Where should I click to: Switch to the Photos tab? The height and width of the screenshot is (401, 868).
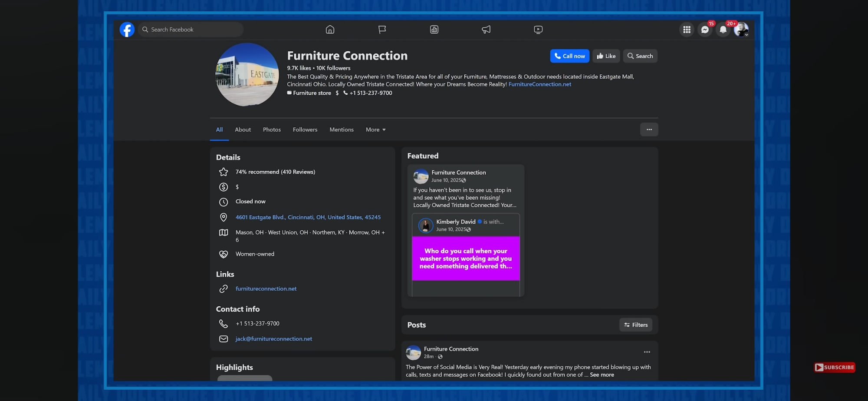(x=272, y=129)
